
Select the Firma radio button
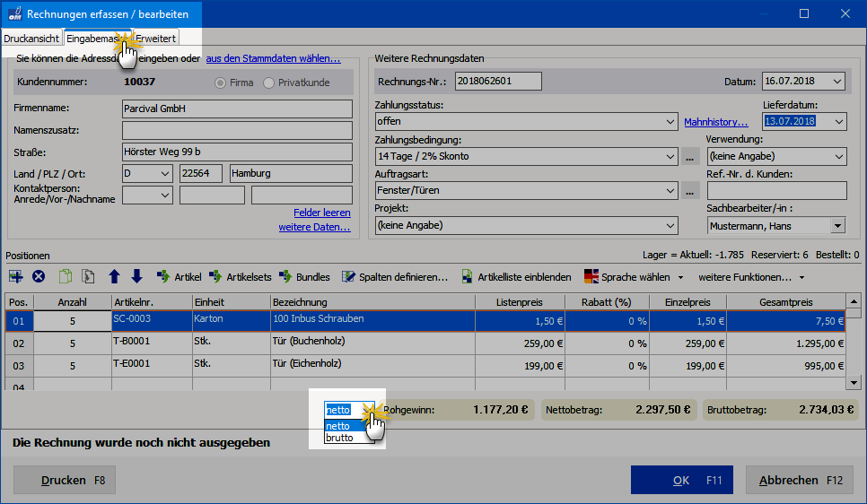(220, 83)
